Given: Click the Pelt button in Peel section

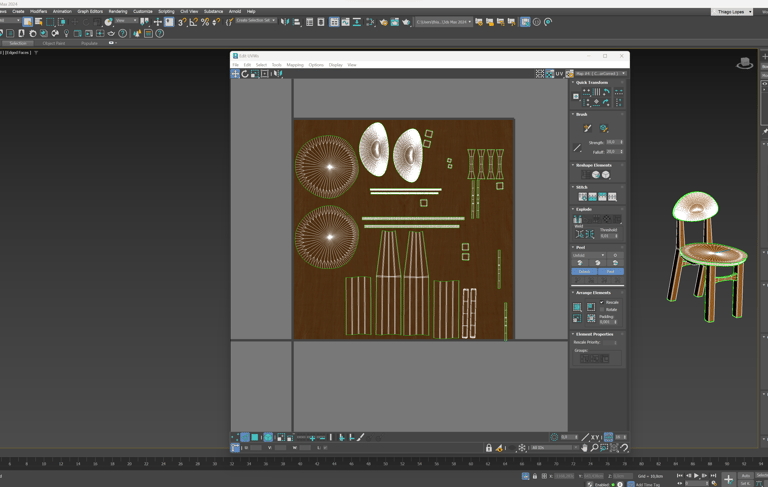Looking at the screenshot, I should [610, 271].
